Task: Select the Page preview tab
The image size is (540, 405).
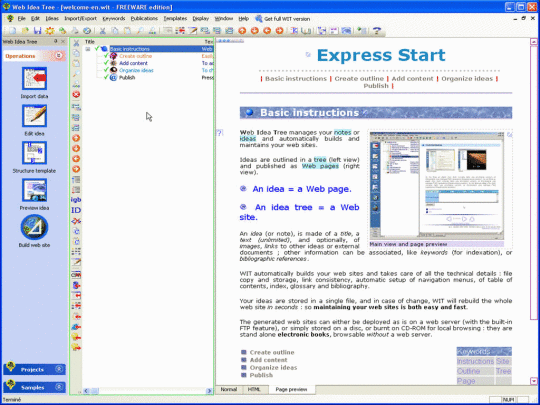Action: [x=291, y=389]
